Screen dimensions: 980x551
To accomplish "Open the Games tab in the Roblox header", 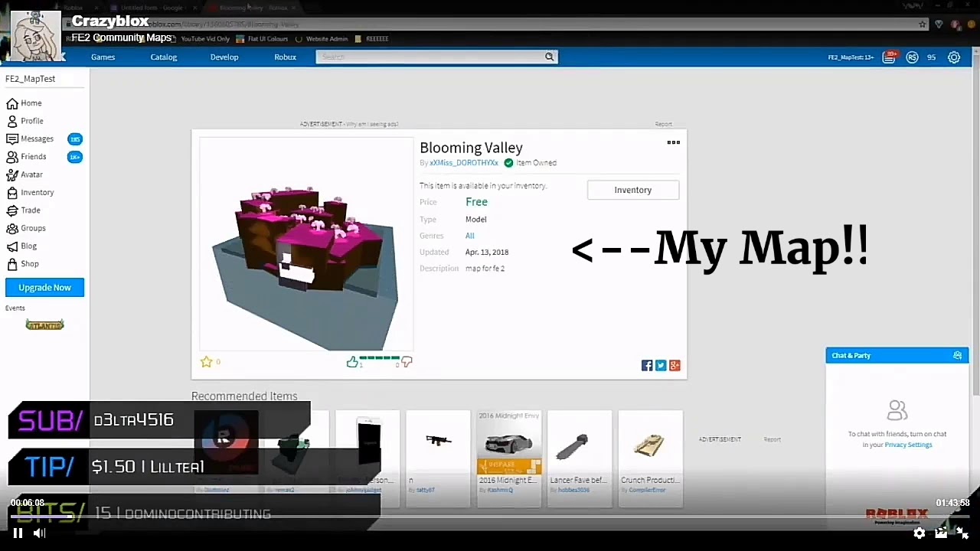I will (103, 57).
